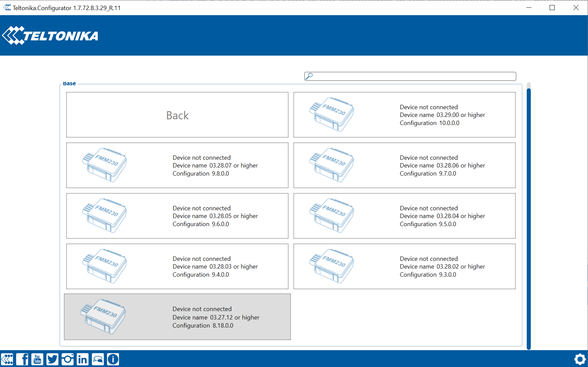This screenshot has width=588, height=367.
Task: Select 'Device name 03.27.12 or higher' text
Action: 216,317
